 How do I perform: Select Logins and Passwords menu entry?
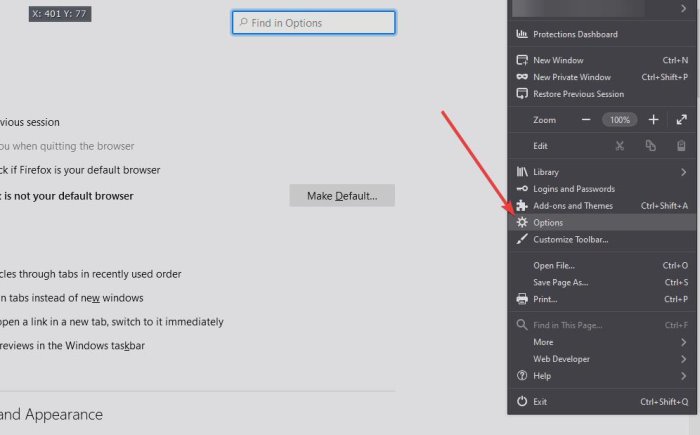(x=574, y=189)
